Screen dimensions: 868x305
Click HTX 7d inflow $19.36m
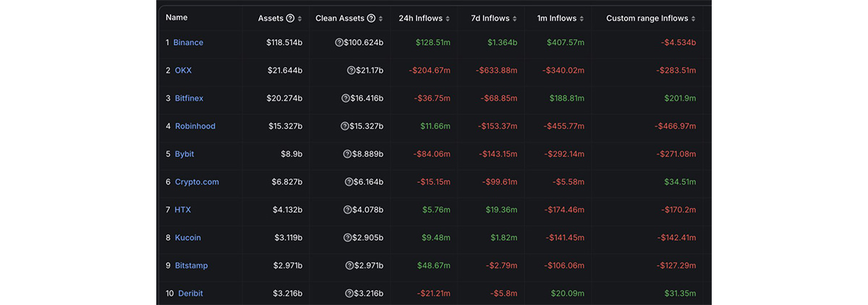(503, 210)
